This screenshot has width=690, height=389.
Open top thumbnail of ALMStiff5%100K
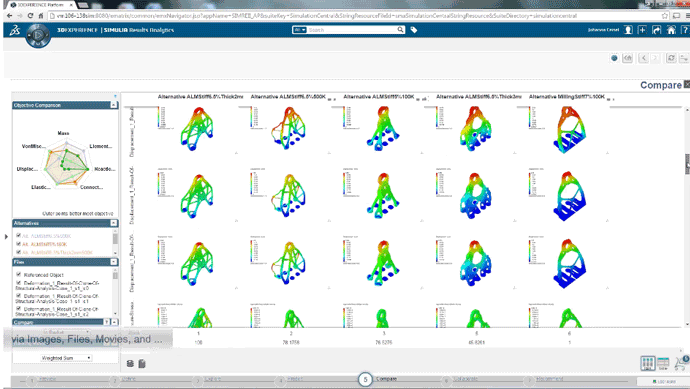383,129
